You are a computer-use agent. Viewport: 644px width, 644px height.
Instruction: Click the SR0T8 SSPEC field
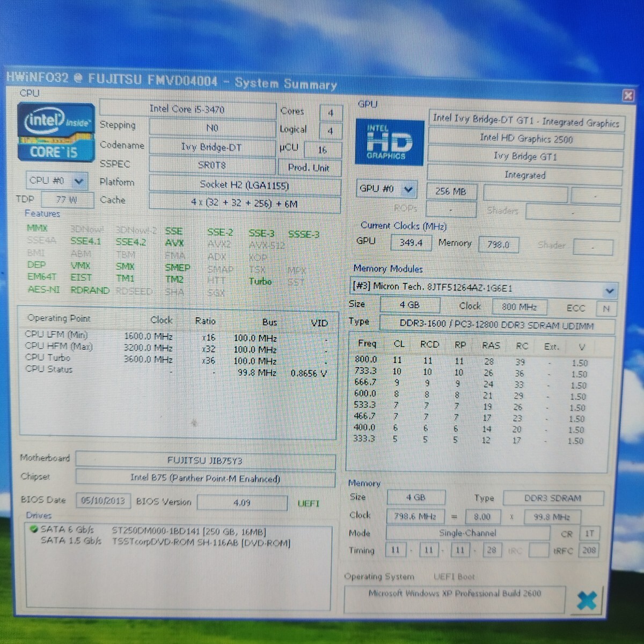pyautogui.click(x=212, y=165)
